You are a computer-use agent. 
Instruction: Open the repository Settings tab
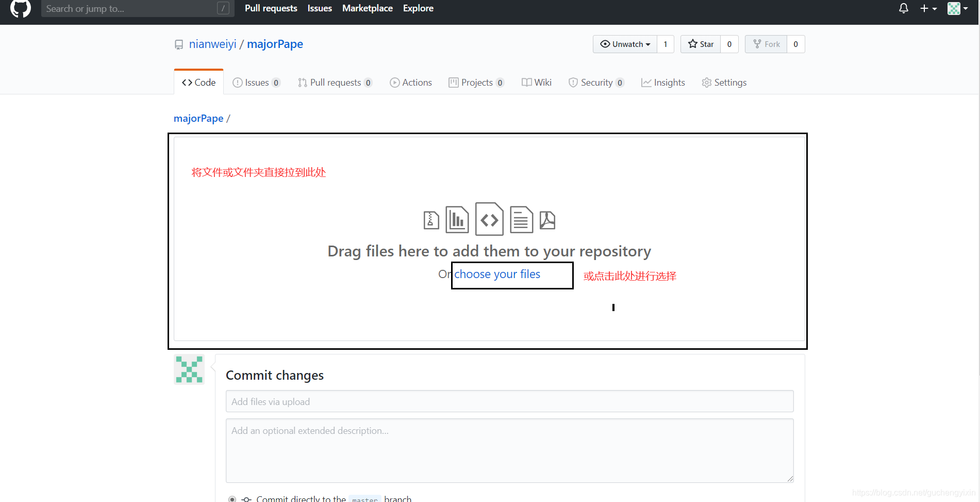click(x=724, y=83)
